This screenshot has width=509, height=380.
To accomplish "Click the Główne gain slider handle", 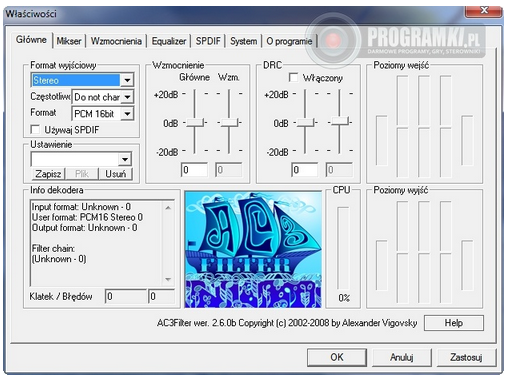I will [195, 122].
